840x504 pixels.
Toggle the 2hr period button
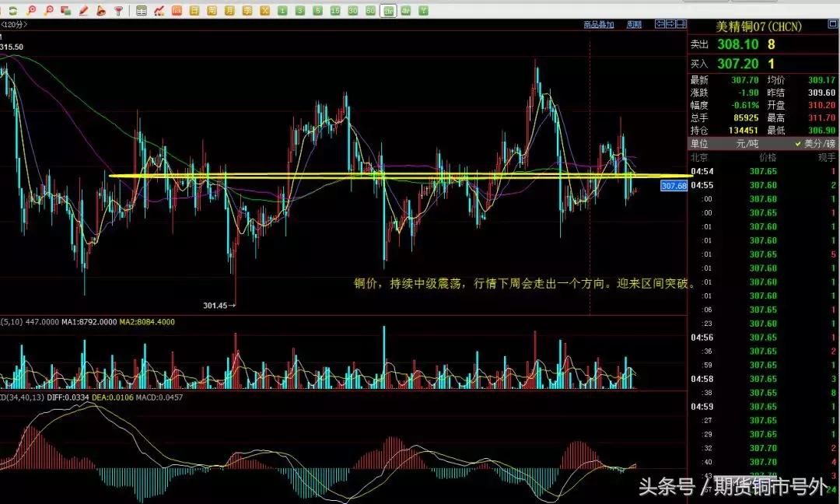(388, 11)
